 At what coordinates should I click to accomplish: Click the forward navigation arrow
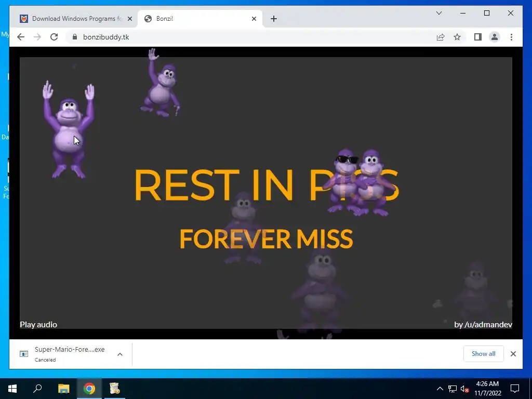tap(37, 37)
